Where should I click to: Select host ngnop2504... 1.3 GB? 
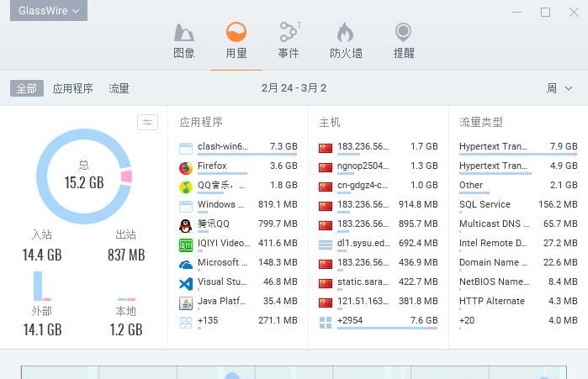(x=379, y=168)
